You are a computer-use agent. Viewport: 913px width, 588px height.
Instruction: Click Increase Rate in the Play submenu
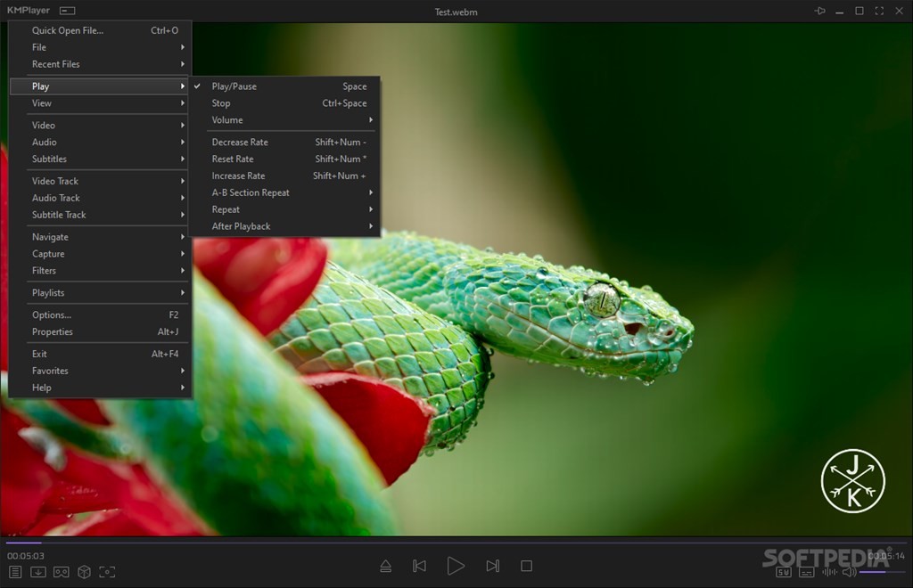click(x=239, y=176)
